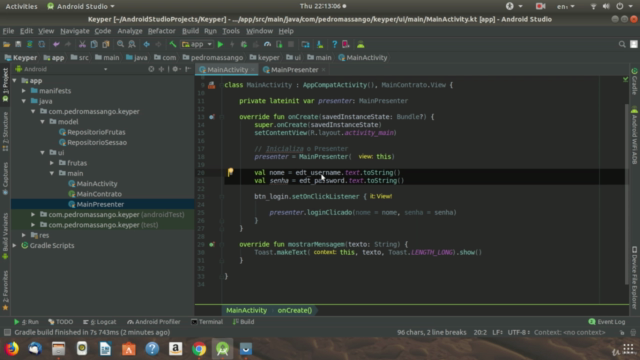This screenshot has height=360, width=640.
Task: Click the scroll-from-source target icon in Project panel
Action: point(151,69)
